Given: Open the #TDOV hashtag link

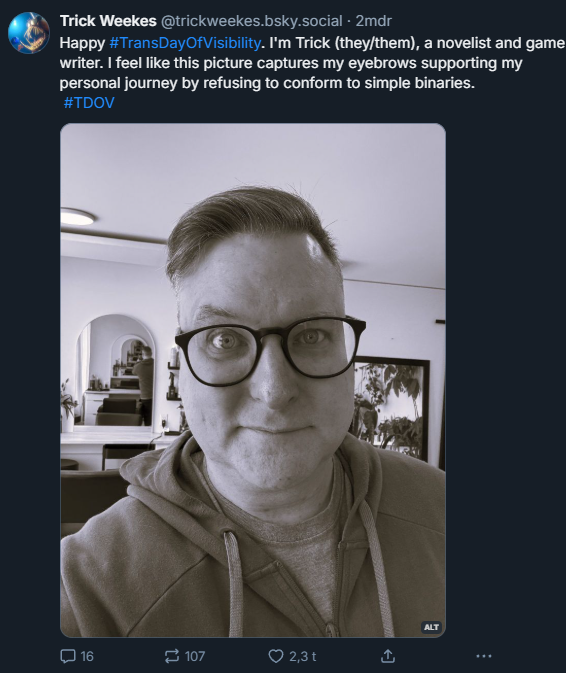Looking at the screenshot, I should click(x=89, y=103).
